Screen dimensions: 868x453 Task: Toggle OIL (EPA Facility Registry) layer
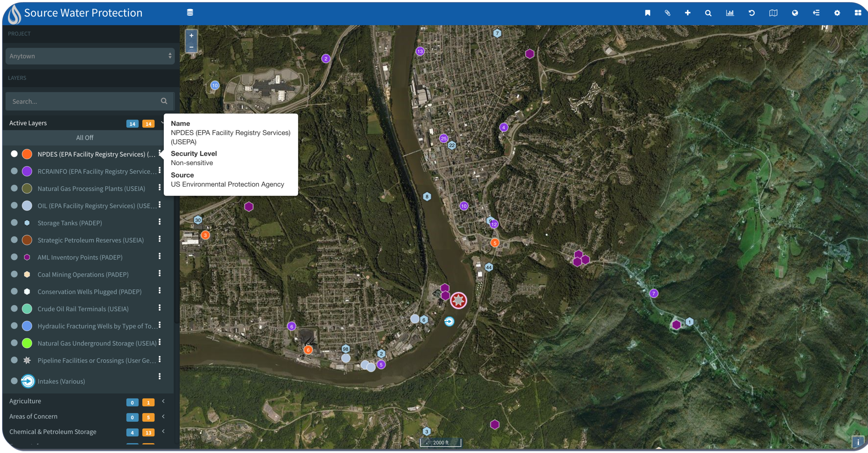tap(14, 205)
